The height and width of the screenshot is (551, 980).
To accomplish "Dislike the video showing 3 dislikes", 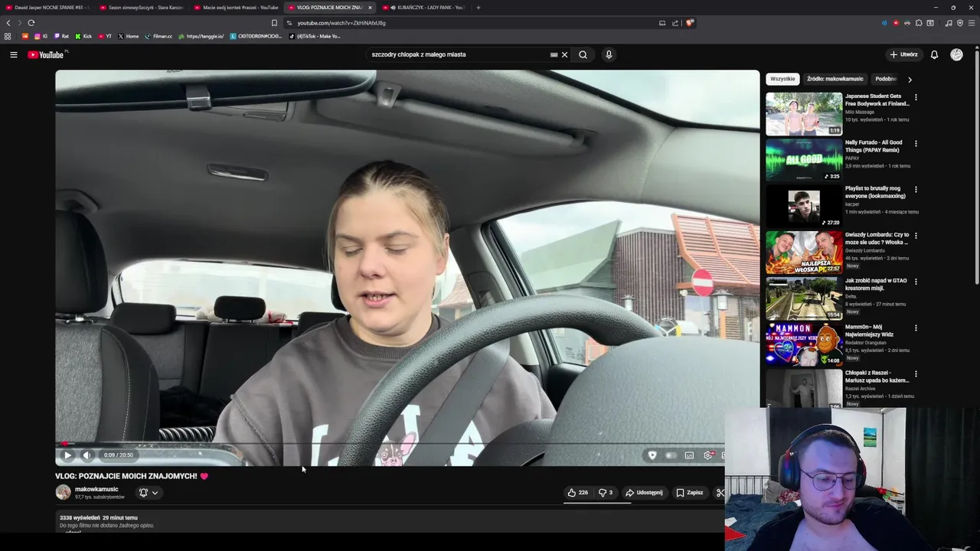I will (606, 493).
